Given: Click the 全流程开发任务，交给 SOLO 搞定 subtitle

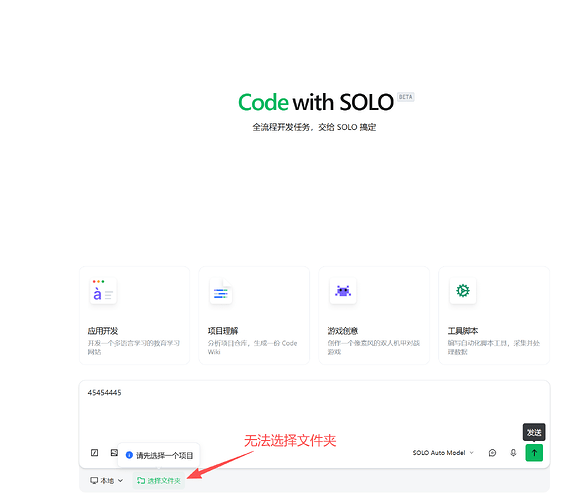Looking at the screenshot, I should point(314,127).
